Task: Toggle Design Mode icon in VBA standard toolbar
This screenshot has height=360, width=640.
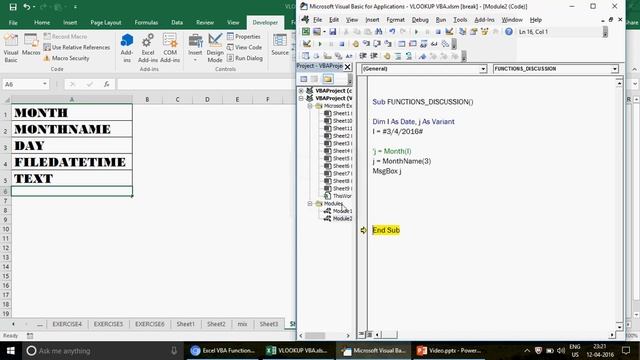Action: click(x=449, y=31)
